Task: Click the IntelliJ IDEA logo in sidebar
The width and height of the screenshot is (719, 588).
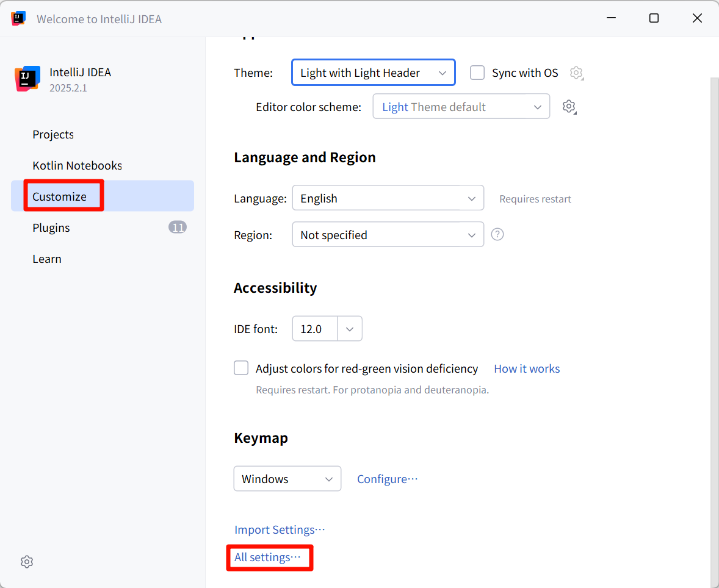Action: pos(27,79)
